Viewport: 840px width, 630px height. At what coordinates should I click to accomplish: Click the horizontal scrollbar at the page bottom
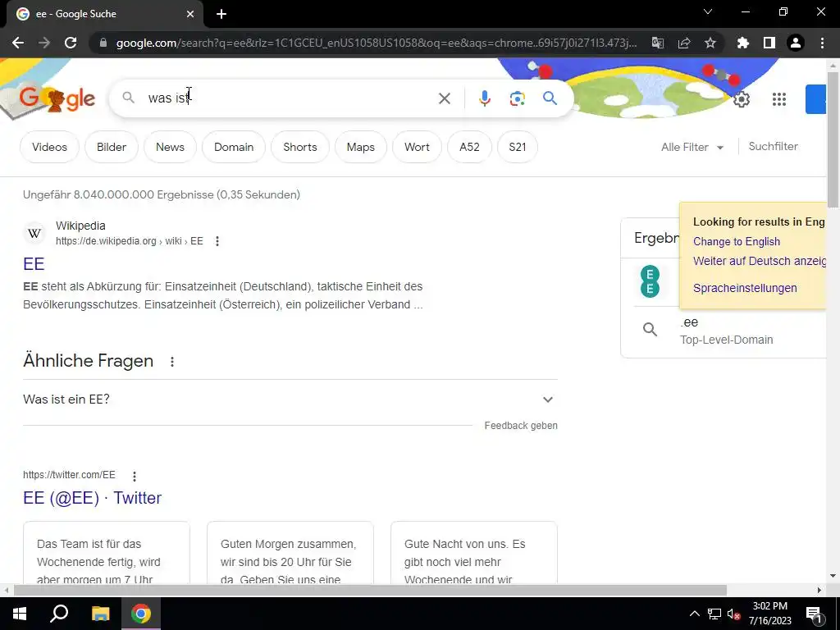point(370,591)
